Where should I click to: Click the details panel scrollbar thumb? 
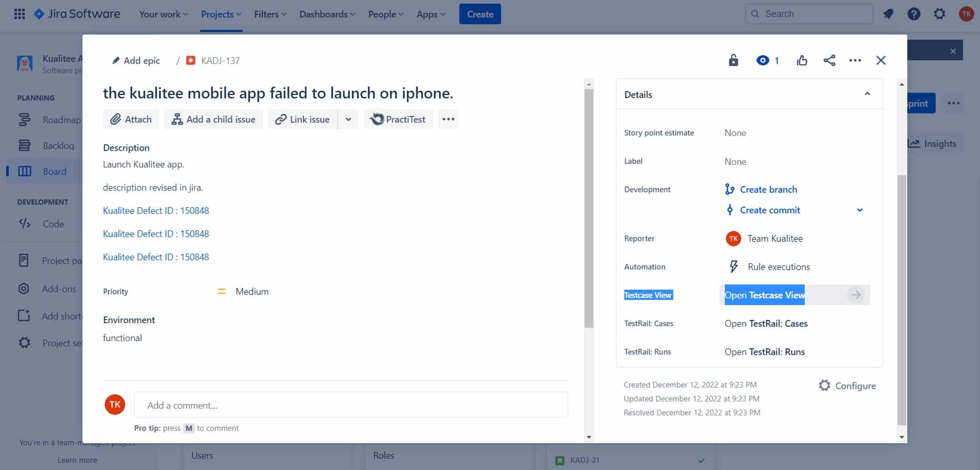[902, 300]
